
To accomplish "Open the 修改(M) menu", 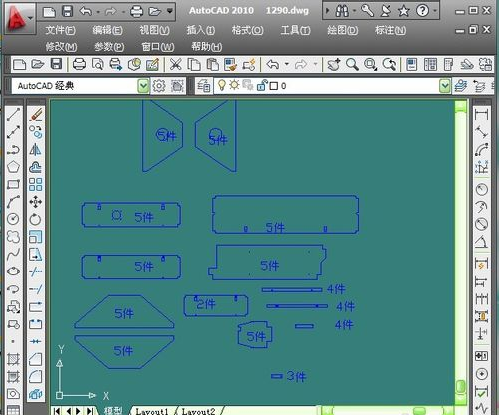I will coord(61,46).
